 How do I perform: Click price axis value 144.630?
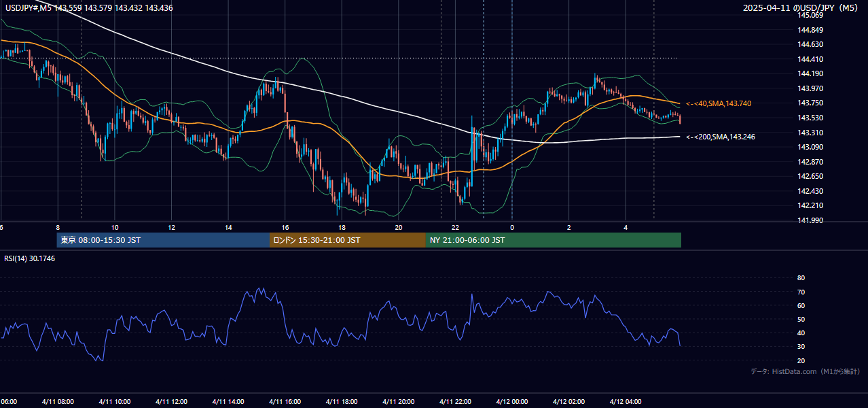tap(810, 44)
